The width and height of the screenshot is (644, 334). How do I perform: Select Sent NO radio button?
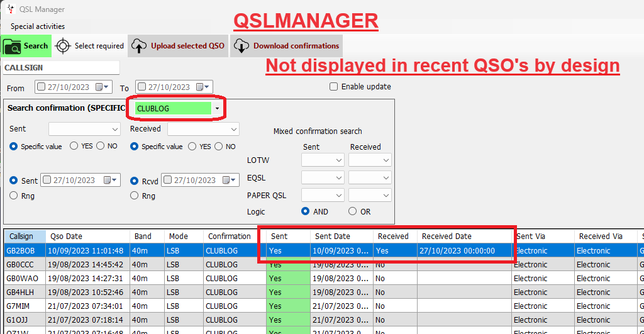click(x=100, y=146)
